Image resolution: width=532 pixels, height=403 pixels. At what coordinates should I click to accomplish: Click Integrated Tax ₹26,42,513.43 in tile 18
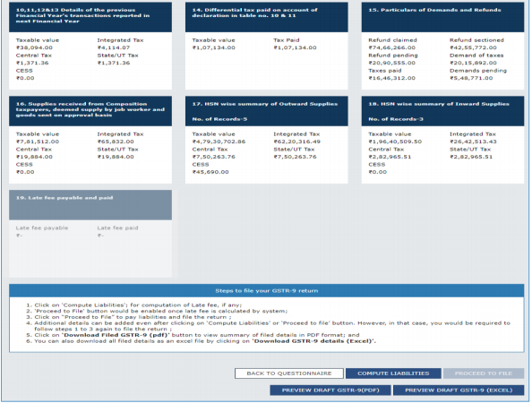pyautogui.click(x=473, y=141)
